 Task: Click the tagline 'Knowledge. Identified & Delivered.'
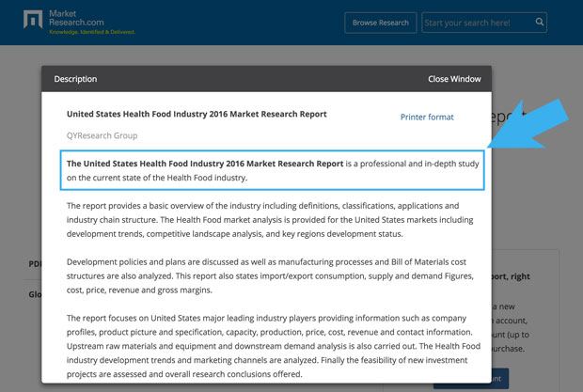[x=92, y=32]
